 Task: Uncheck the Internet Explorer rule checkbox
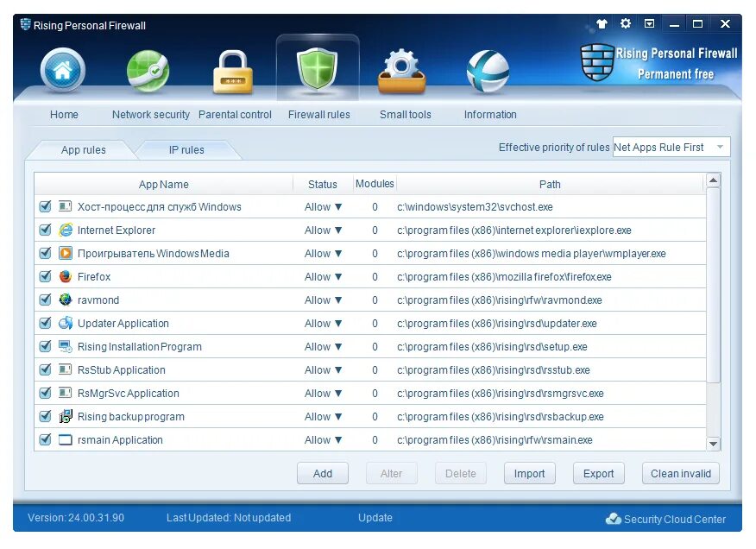coord(46,230)
